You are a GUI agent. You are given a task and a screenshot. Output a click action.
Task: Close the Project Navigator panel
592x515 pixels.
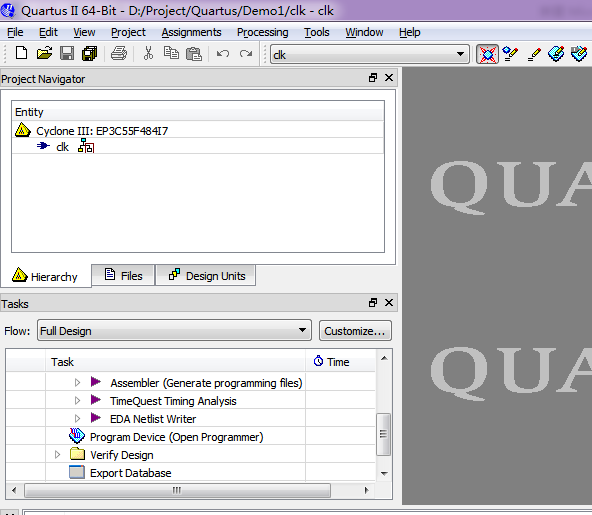pyautogui.click(x=389, y=78)
